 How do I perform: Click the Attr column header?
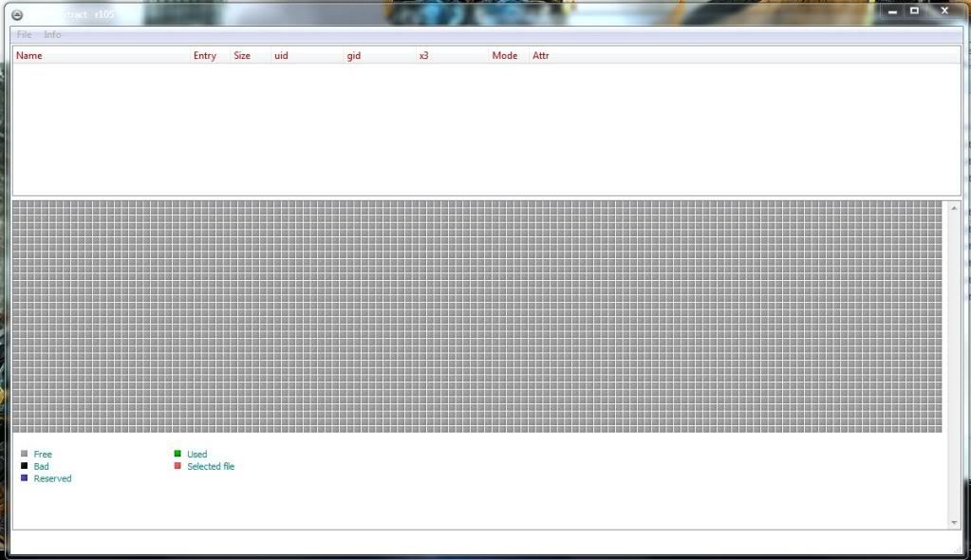(x=541, y=56)
